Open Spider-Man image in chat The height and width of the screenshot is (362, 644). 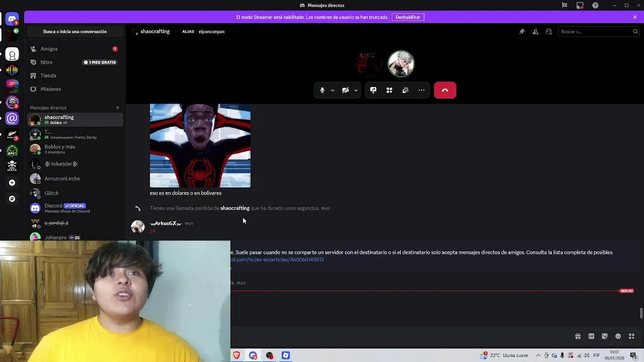[x=200, y=146]
